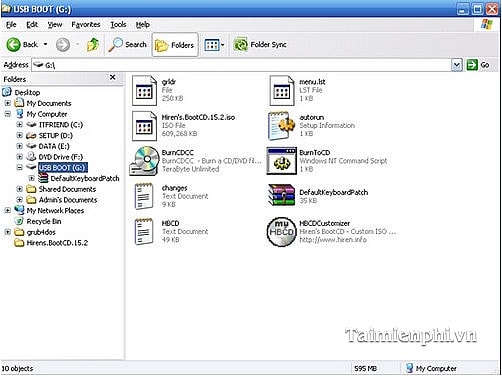Select SETUP (D:) drive in tree
502x377 pixels.
[x=55, y=136]
